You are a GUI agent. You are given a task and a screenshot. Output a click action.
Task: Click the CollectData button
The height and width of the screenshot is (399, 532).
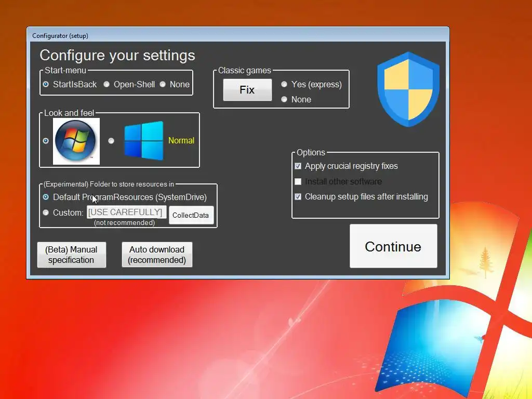click(191, 215)
